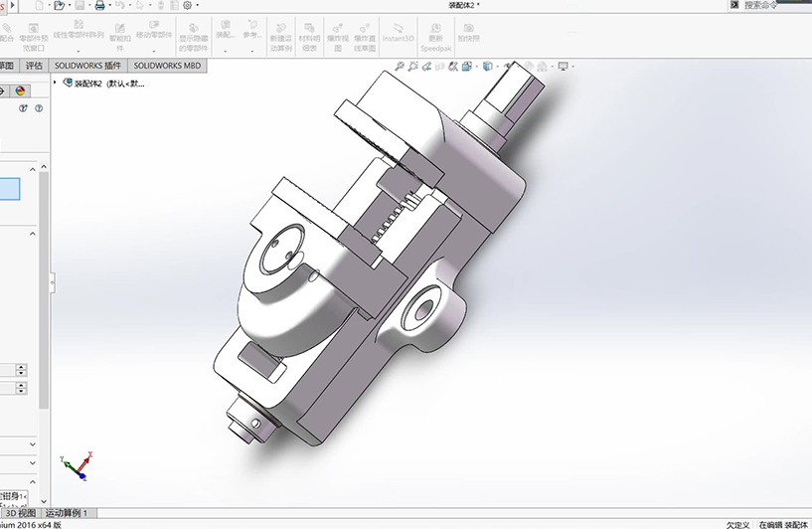Click Zoom to Area icon in view toolbar
Image resolution: width=812 pixels, height=529 pixels.
pos(412,67)
